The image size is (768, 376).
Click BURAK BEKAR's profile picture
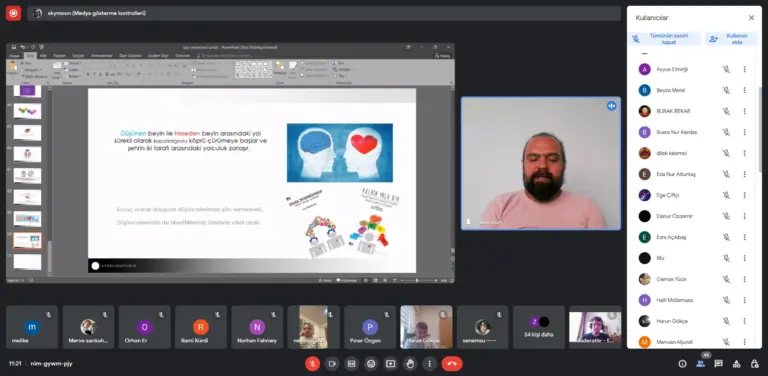[645, 111]
